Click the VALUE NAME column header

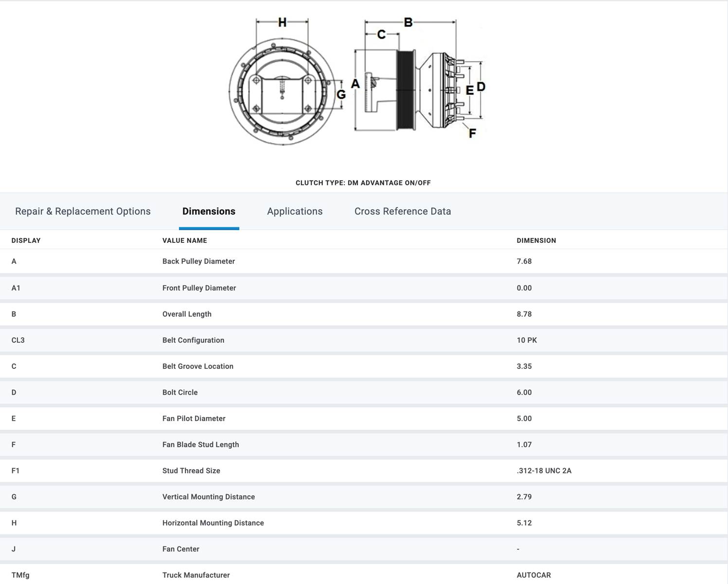[185, 240]
